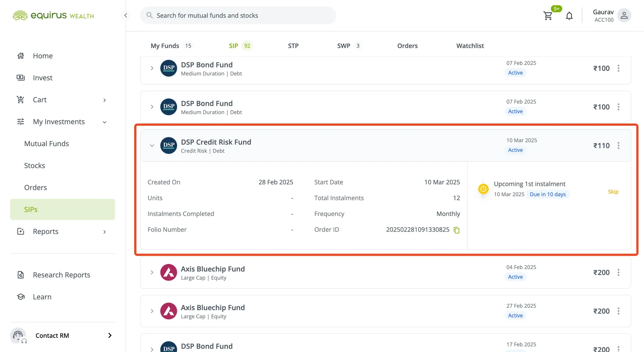Click the 'Monthly' frequency value
This screenshot has width=644, height=352.
pos(448,214)
